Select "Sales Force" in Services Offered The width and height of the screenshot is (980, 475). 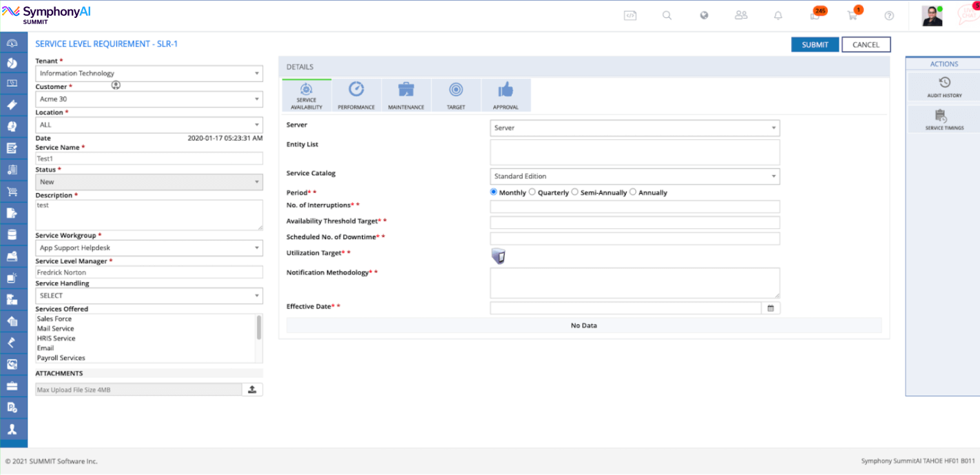click(54, 319)
